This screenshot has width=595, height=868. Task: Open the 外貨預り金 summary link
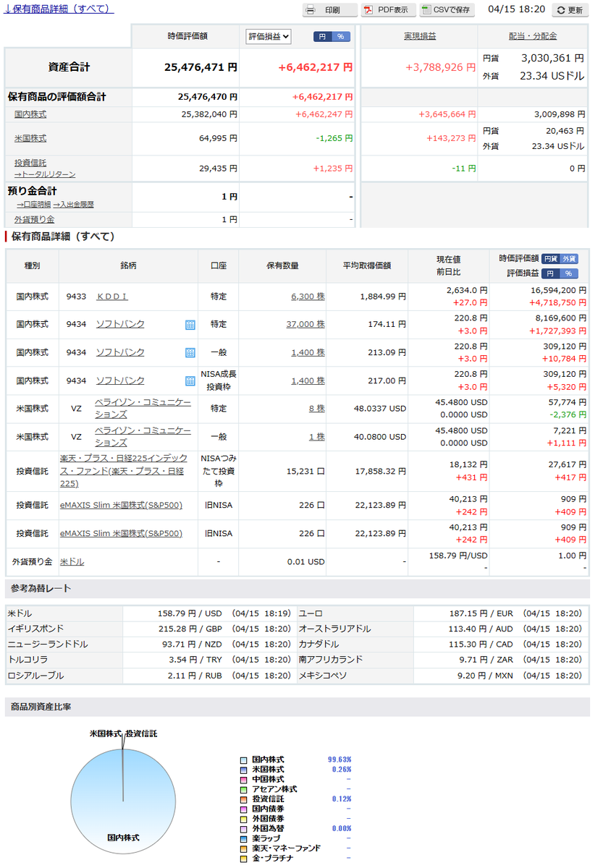click(x=34, y=219)
